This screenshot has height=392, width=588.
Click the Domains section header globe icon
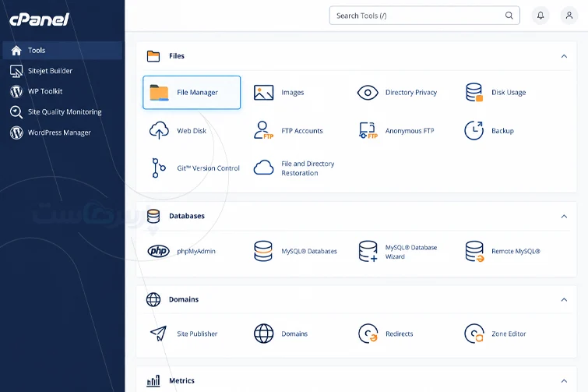click(153, 299)
